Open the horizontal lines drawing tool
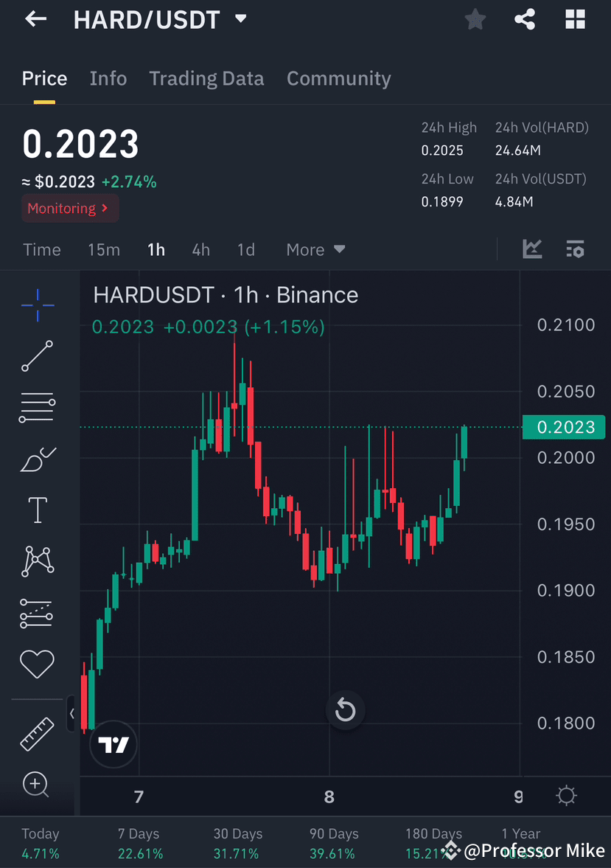Viewport: 611px width, 868px height. tap(37, 407)
